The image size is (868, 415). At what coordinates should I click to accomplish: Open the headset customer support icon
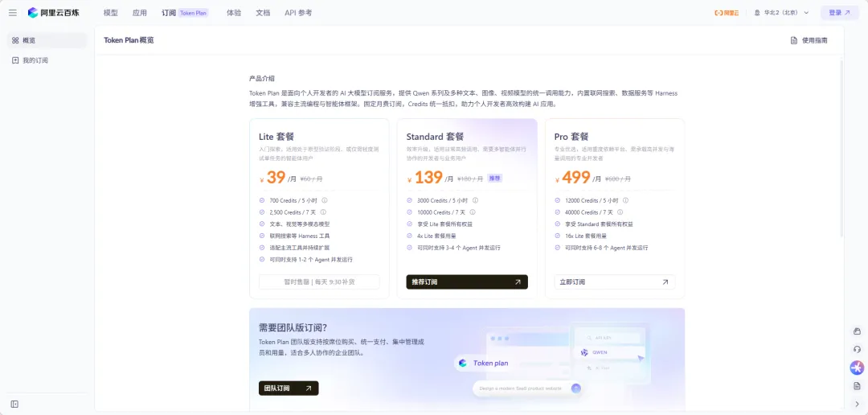pyautogui.click(x=857, y=350)
